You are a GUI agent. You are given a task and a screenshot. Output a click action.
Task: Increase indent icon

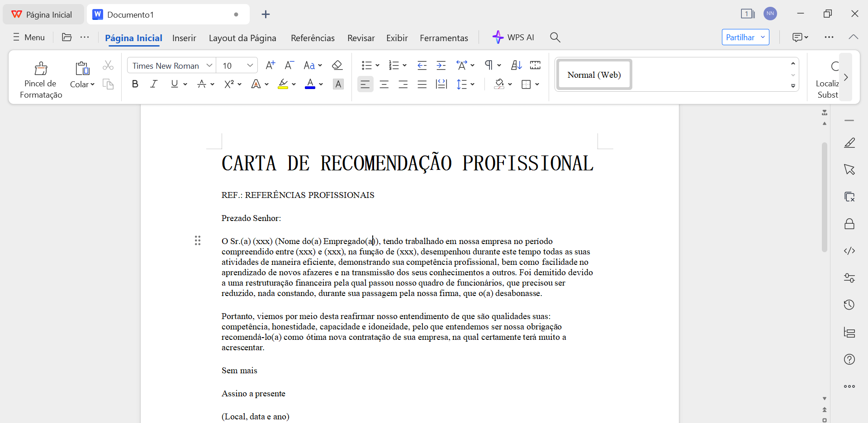click(x=441, y=65)
